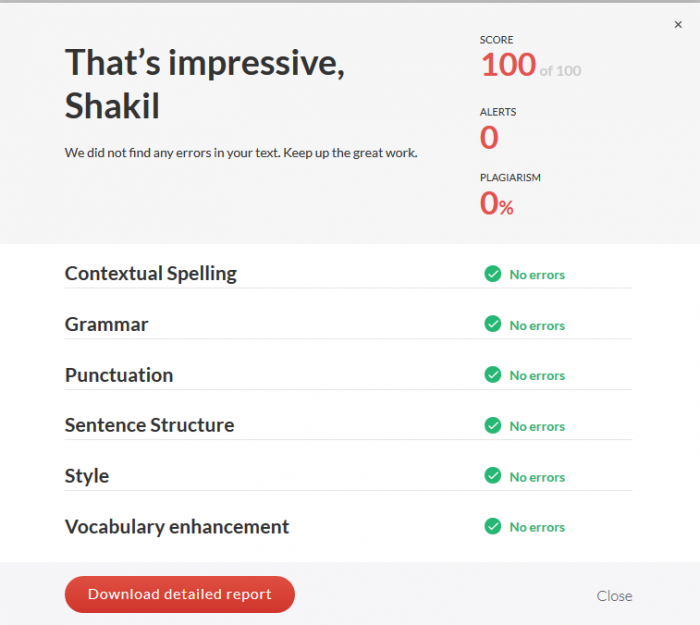Select the Vocabulary enhancement category
Viewport: 700px width, 625px height.
[177, 526]
